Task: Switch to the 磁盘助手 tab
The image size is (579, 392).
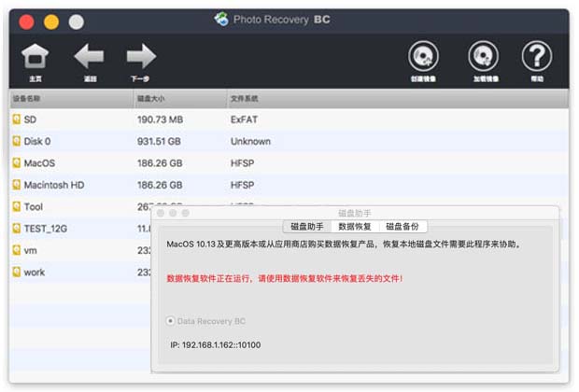Action: 307,227
